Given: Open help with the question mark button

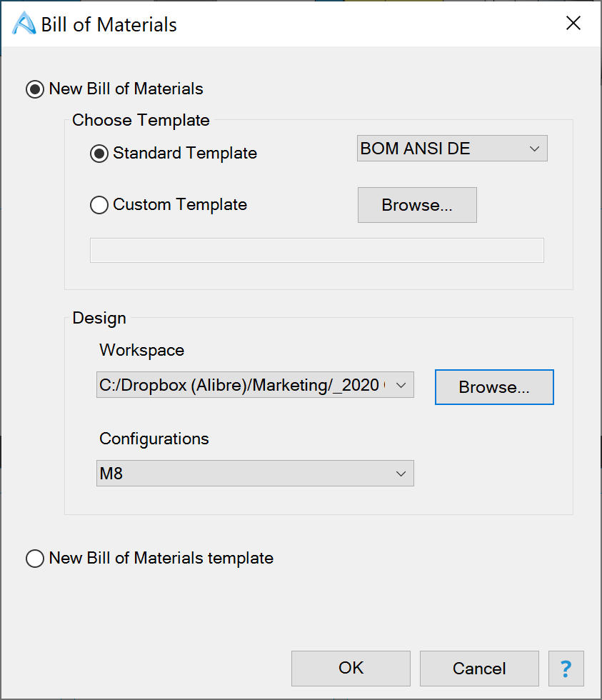Looking at the screenshot, I should 566,669.
